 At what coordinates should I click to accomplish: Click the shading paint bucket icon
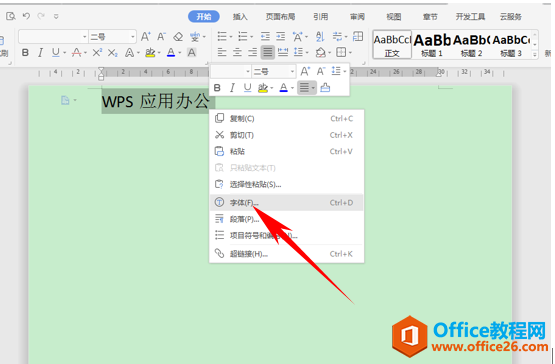(321, 53)
